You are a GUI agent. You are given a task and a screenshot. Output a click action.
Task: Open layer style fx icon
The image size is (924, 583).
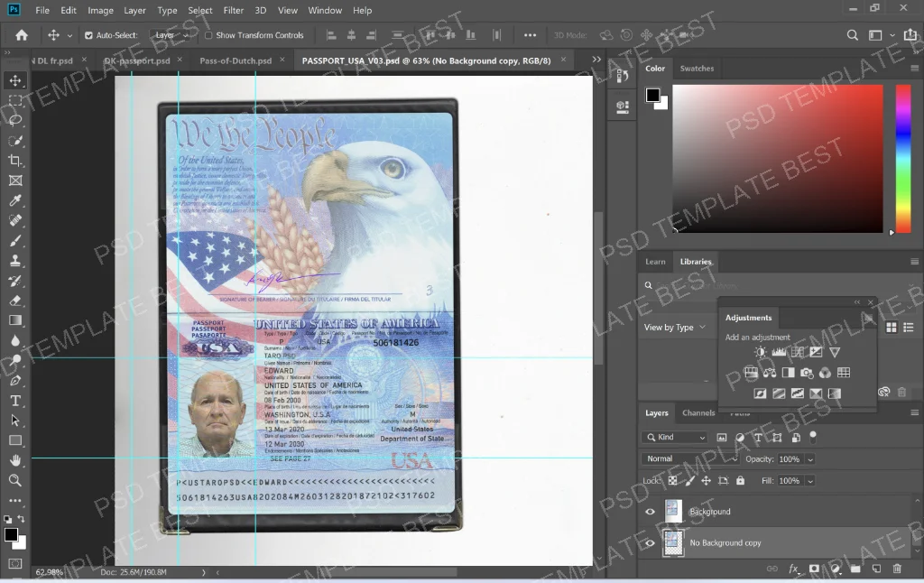(x=793, y=569)
